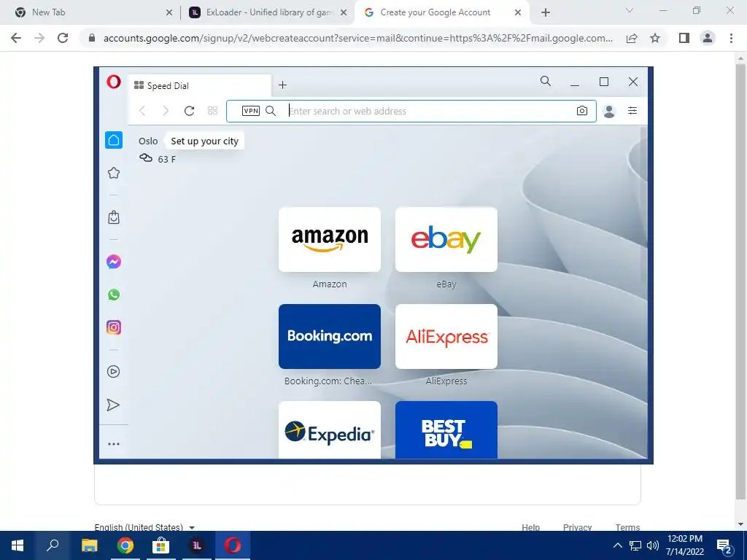The image size is (747, 560).
Task: Open the Help link
Action: coord(530,526)
